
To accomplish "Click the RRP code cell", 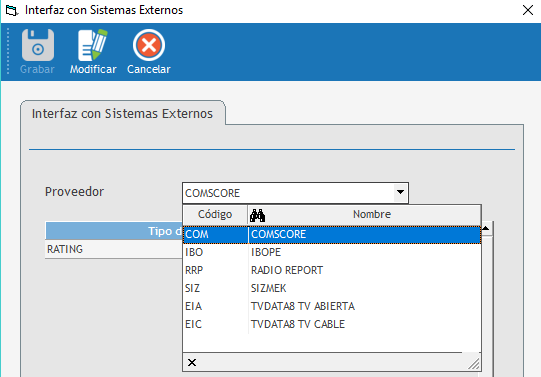I will click(215, 270).
